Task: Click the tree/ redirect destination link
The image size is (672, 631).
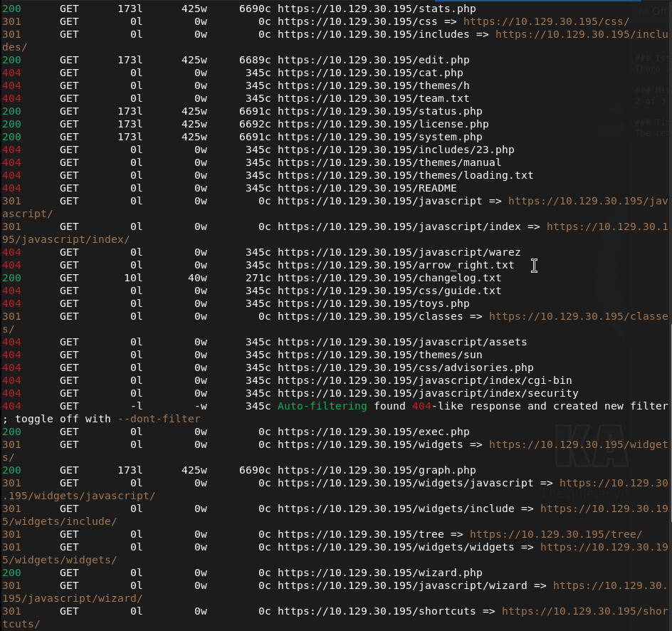Action: (556, 534)
